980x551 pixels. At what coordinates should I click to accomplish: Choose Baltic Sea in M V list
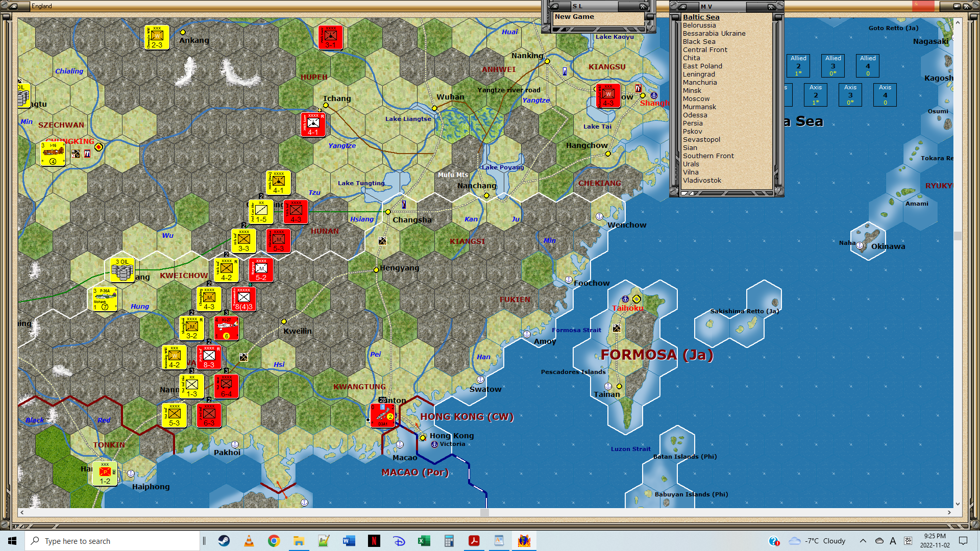point(701,17)
